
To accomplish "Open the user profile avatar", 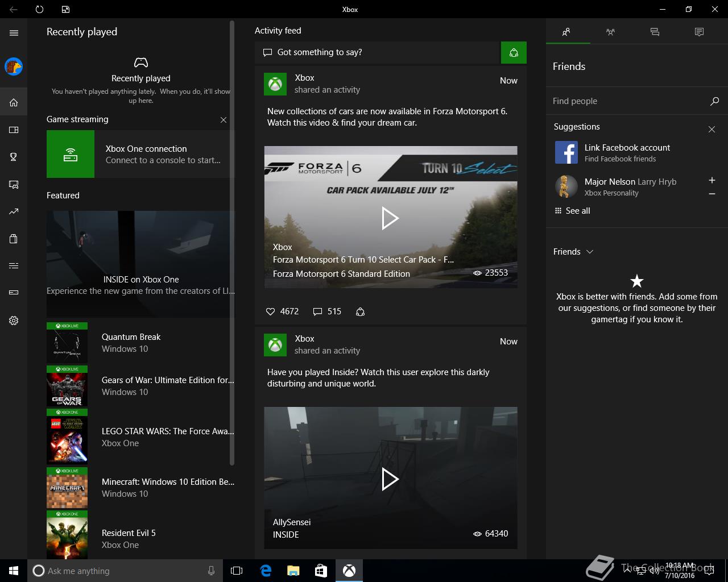I will [14, 66].
